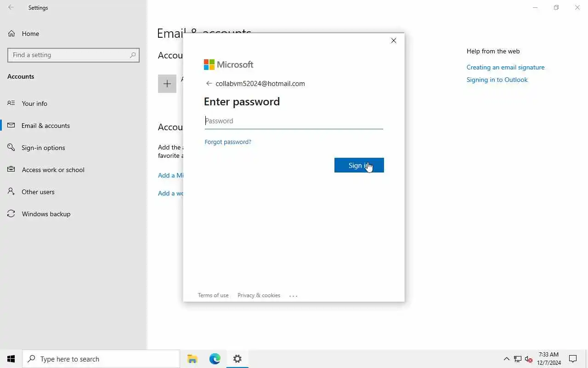Minimize the Settings window
Image resolution: width=588 pixels, height=368 pixels.
(x=535, y=7)
